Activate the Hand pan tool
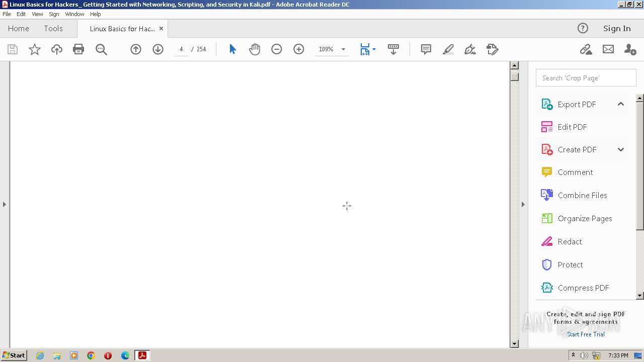 255,49
